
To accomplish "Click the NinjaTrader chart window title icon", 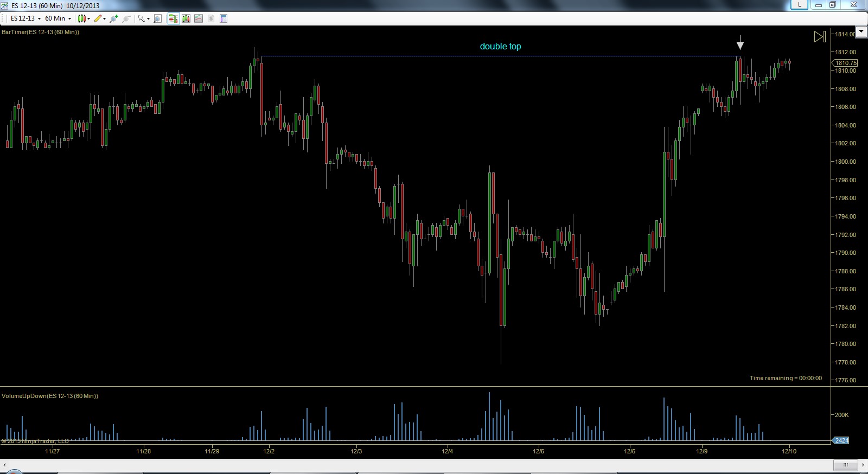I will click(x=4, y=5).
